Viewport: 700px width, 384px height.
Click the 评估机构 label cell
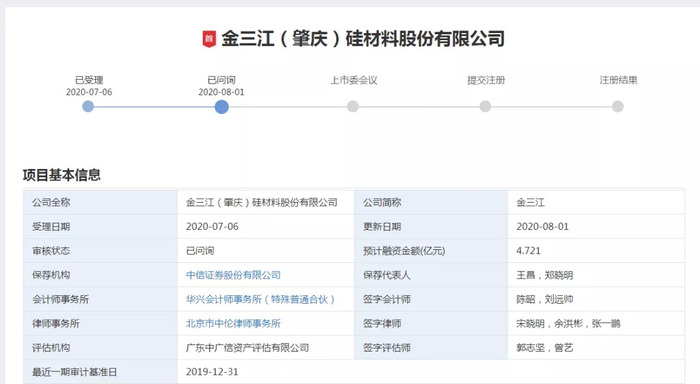tap(100, 347)
